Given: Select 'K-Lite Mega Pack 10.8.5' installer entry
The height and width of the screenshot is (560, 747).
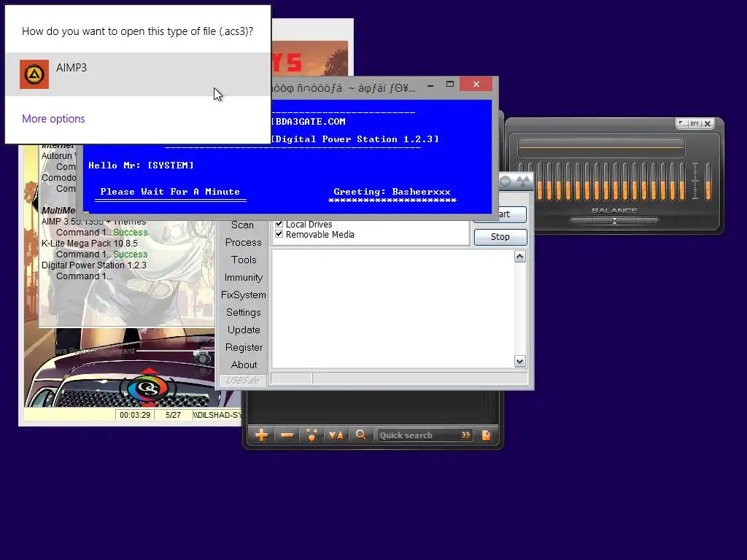Looking at the screenshot, I should [90, 244].
